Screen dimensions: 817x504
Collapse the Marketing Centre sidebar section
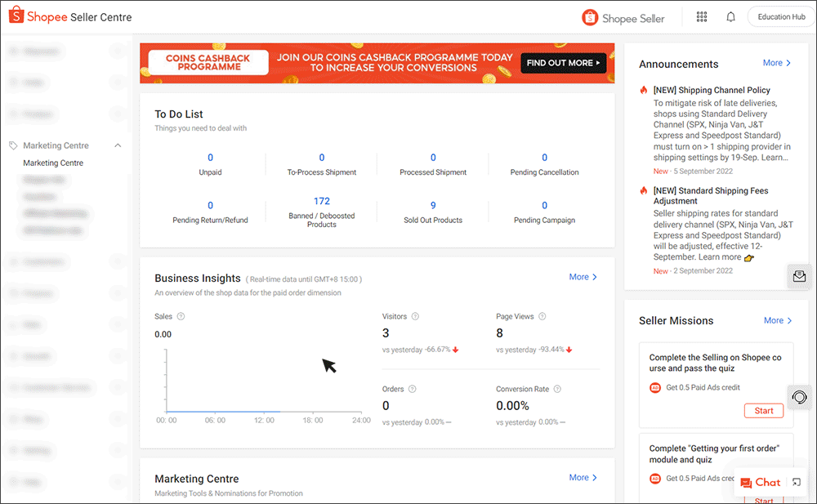(117, 145)
